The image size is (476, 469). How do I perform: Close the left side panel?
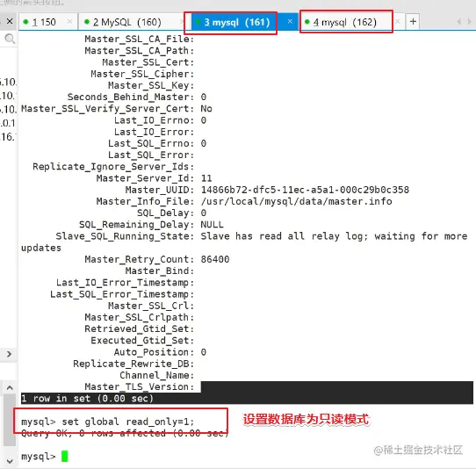tap(10, 21)
